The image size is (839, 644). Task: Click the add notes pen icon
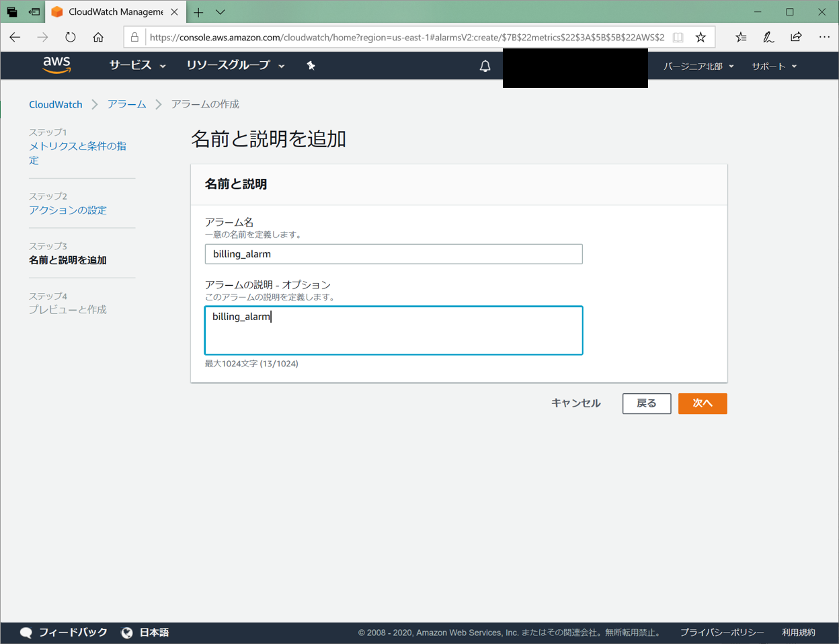tap(768, 37)
